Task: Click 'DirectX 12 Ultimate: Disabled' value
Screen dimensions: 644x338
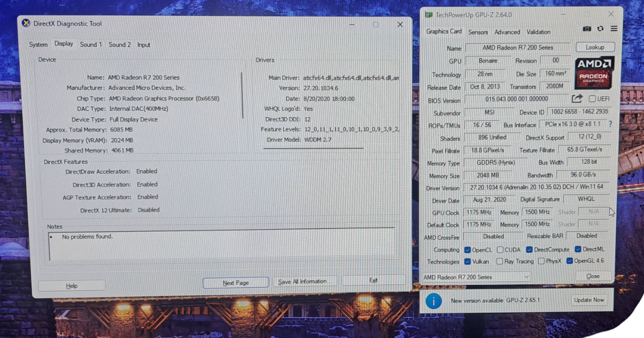Action: pos(148,210)
